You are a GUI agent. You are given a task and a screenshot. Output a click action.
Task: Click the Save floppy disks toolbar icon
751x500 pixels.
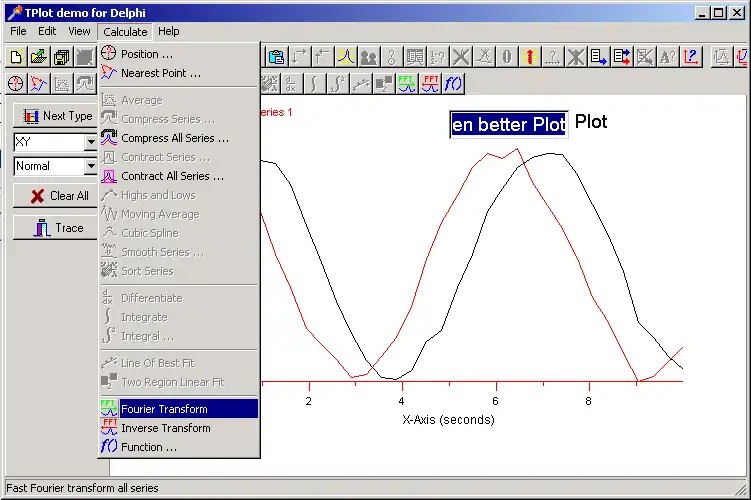pyautogui.click(x=61, y=57)
